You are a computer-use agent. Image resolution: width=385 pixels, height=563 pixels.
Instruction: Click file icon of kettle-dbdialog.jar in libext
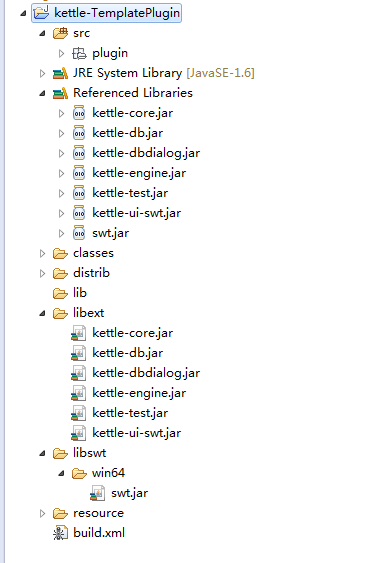point(79,373)
